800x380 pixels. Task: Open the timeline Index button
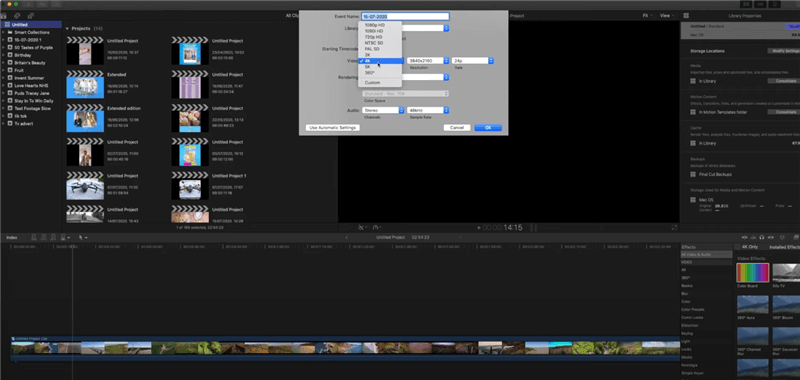coord(12,238)
